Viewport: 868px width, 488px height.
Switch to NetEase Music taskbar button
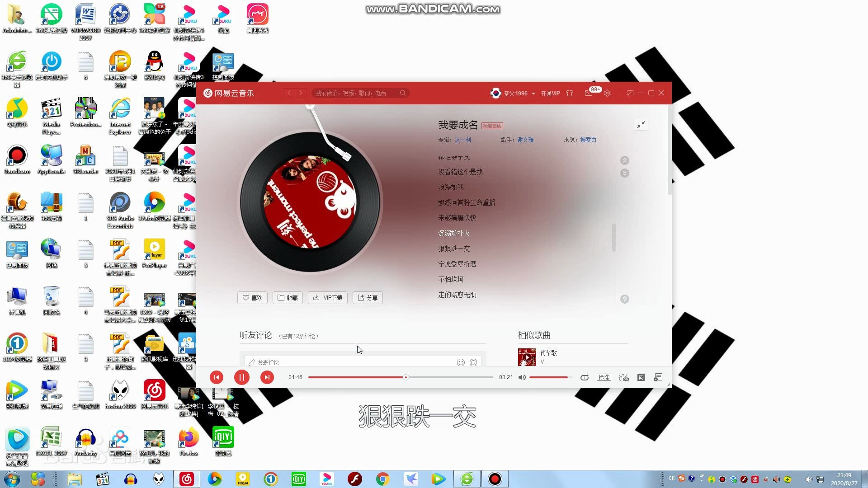pyautogui.click(x=187, y=479)
